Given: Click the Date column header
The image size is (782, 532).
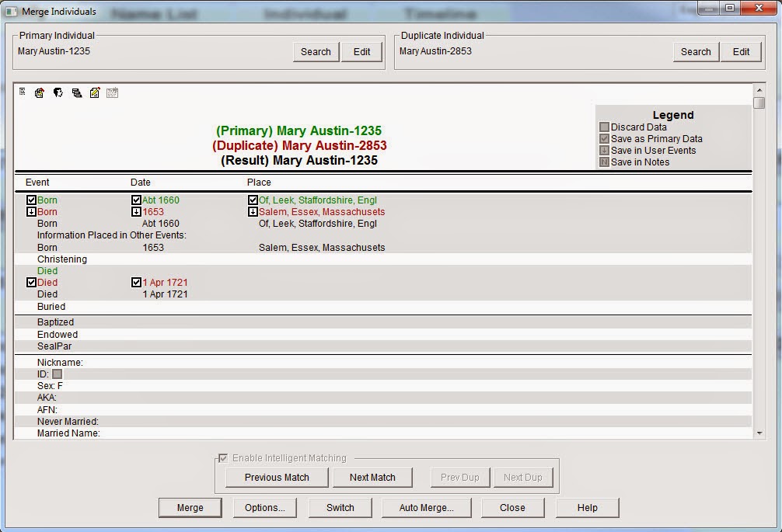Looking at the screenshot, I should pyautogui.click(x=140, y=183).
